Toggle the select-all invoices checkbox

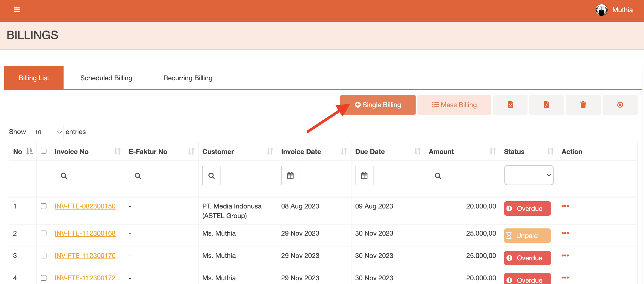[x=44, y=151]
